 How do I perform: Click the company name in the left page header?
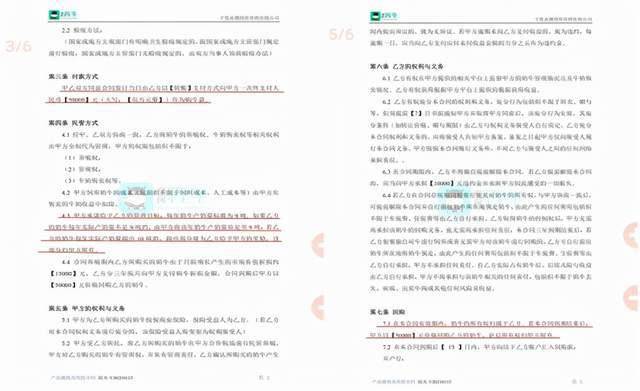[250, 18]
